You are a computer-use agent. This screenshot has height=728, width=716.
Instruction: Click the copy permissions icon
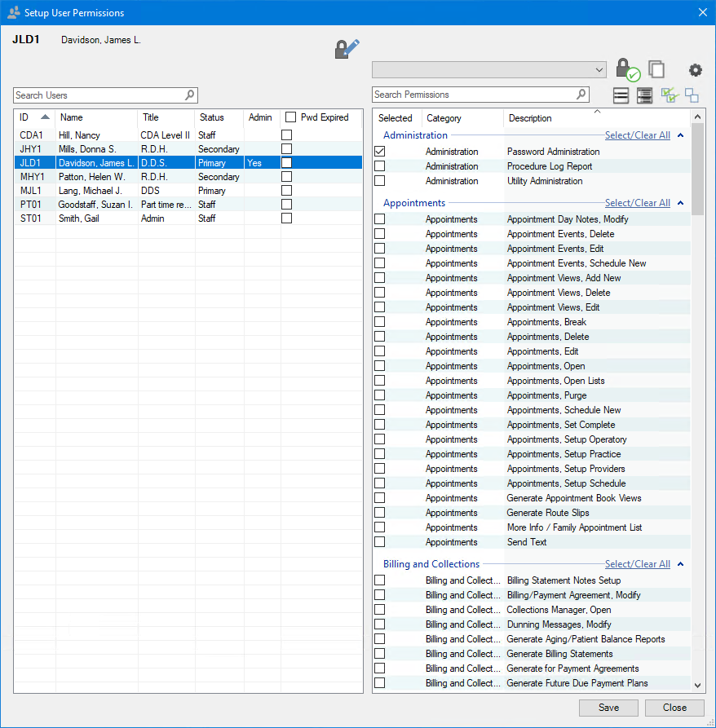tap(656, 69)
